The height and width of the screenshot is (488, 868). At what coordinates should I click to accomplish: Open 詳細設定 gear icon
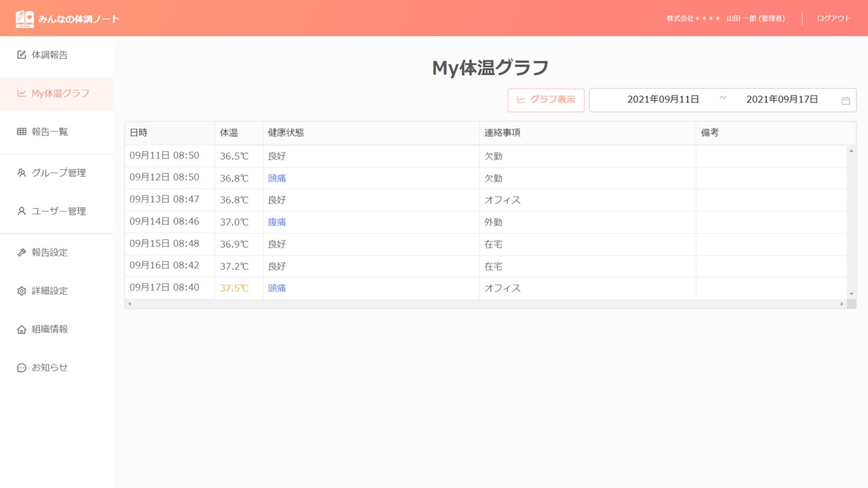22,291
